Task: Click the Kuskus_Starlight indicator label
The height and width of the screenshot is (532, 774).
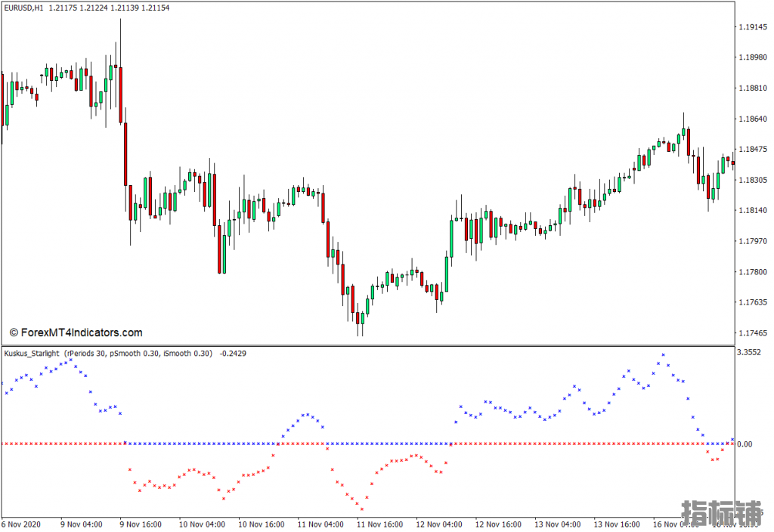Action: pos(33,353)
